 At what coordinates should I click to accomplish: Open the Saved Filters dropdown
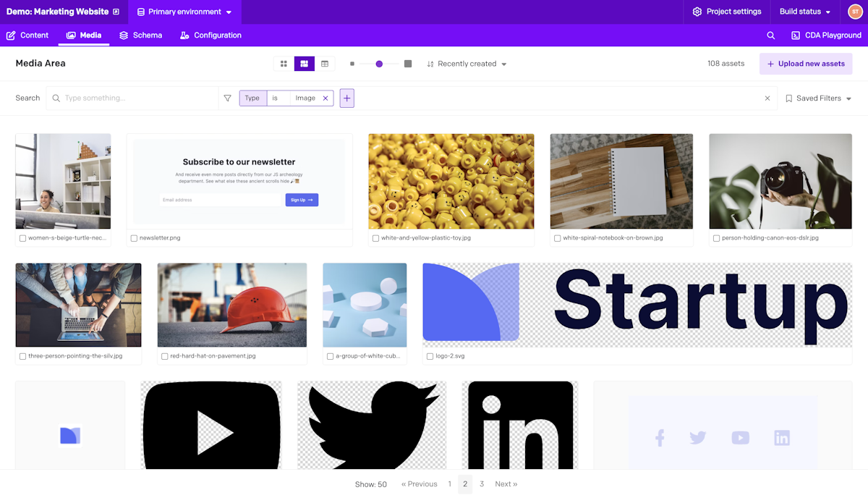[817, 98]
